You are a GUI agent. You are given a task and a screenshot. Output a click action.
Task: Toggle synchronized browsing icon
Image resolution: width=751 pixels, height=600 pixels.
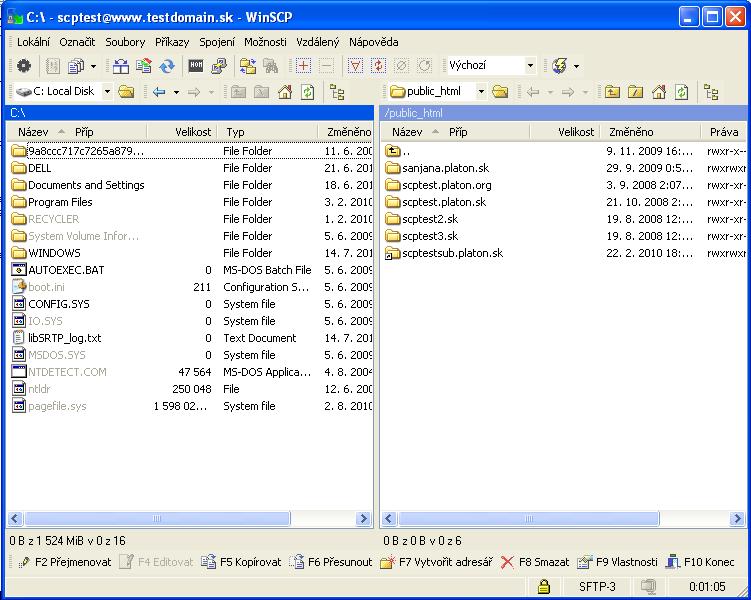coord(248,66)
